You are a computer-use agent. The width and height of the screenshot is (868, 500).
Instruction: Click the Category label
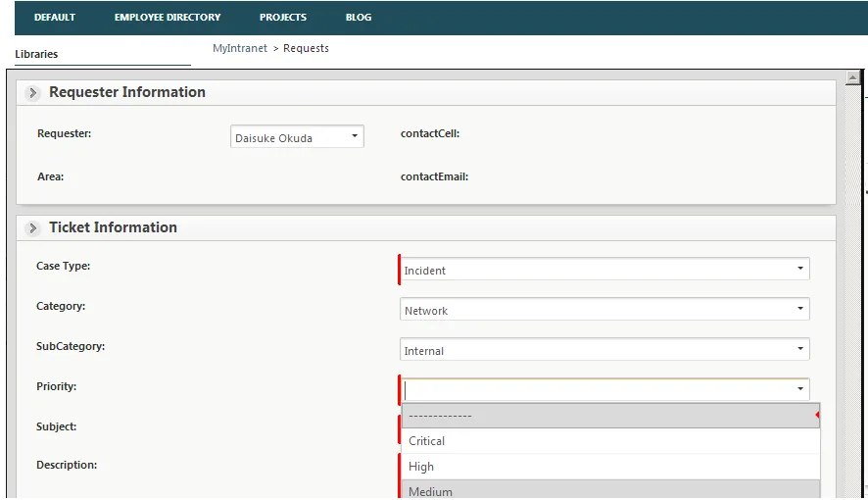point(61,306)
